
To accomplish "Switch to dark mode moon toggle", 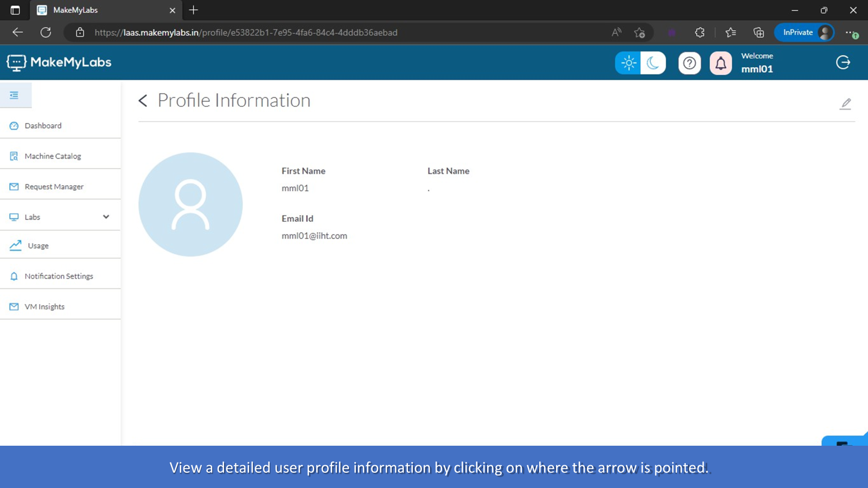I will coord(653,63).
